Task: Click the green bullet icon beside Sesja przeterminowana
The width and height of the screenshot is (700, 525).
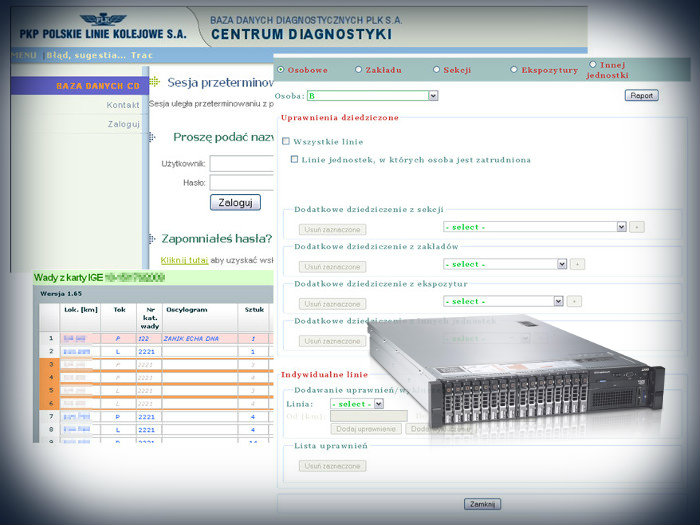Action: 154,83
